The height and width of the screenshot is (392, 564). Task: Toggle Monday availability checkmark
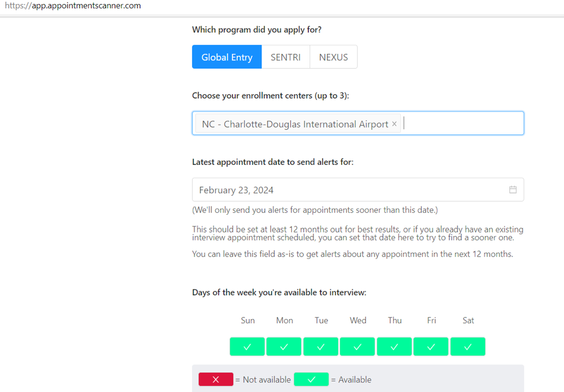pyautogui.click(x=284, y=347)
